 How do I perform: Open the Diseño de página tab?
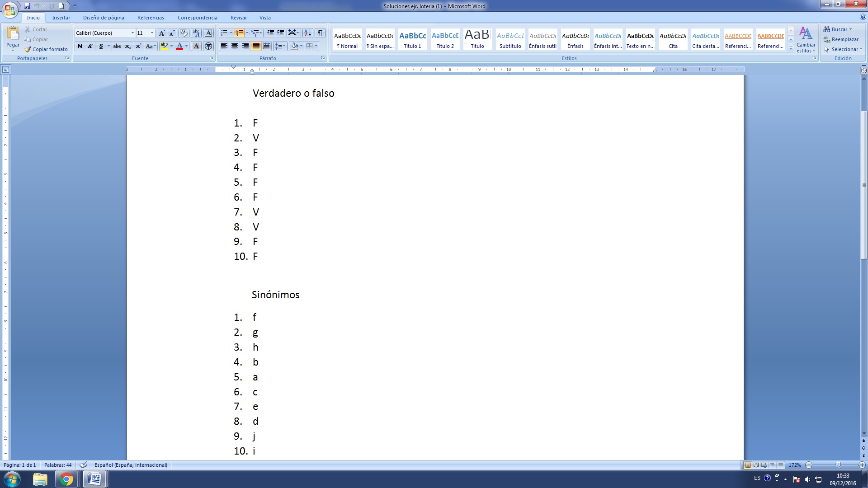click(104, 18)
